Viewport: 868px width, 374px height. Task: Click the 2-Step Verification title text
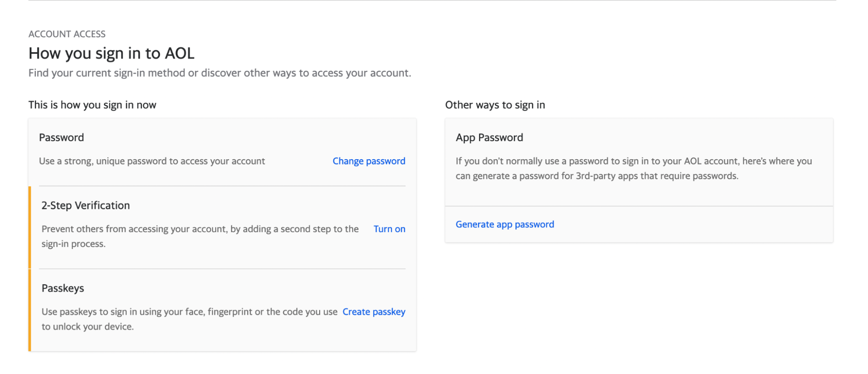coord(86,205)
